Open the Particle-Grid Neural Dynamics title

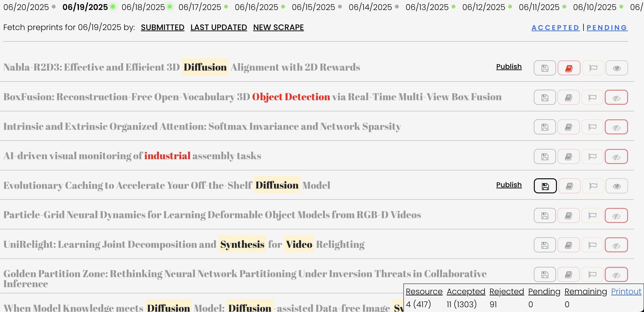coord(212,215)
